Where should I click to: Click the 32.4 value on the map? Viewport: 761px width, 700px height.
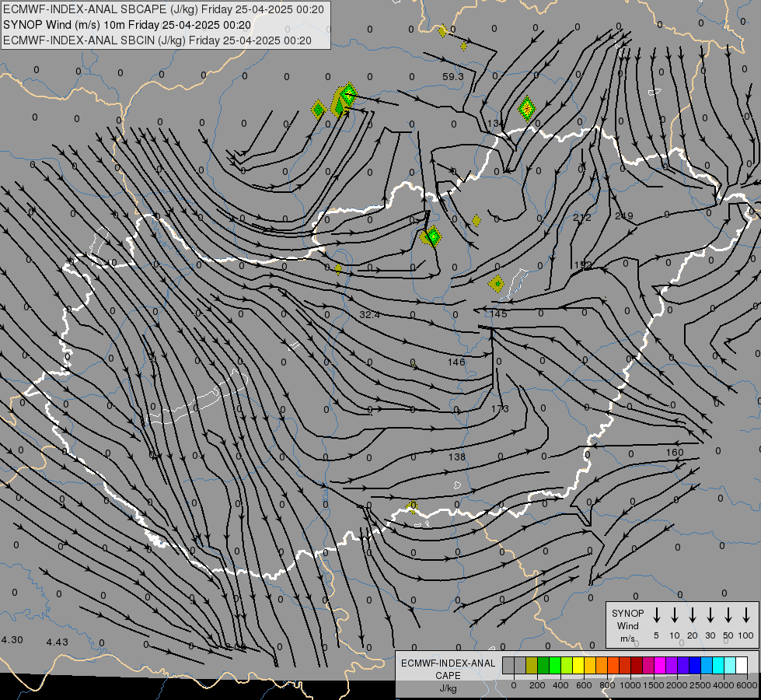click(x=369, y=315)
